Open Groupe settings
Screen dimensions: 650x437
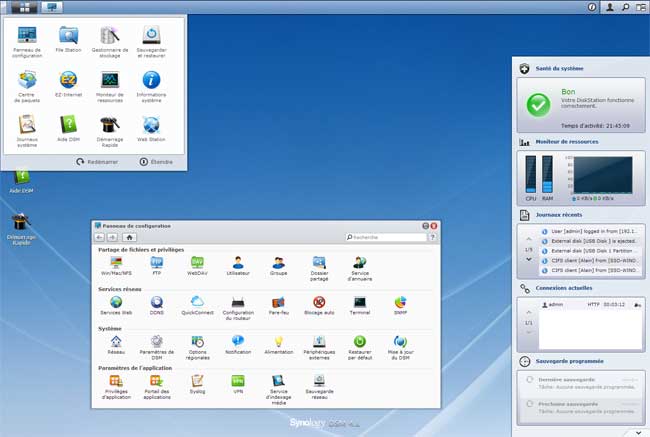coord(279,266)
